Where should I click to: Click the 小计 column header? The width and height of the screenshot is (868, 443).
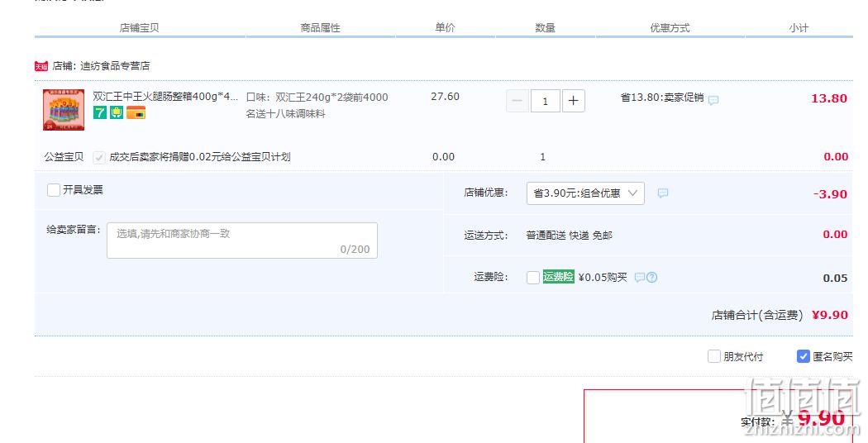point(799,28)
